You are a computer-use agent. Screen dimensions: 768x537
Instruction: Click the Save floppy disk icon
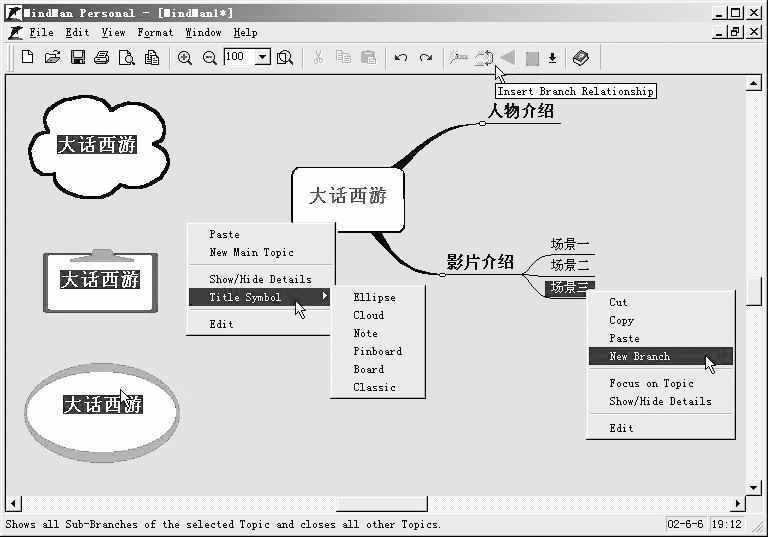[x=78, y=58]
